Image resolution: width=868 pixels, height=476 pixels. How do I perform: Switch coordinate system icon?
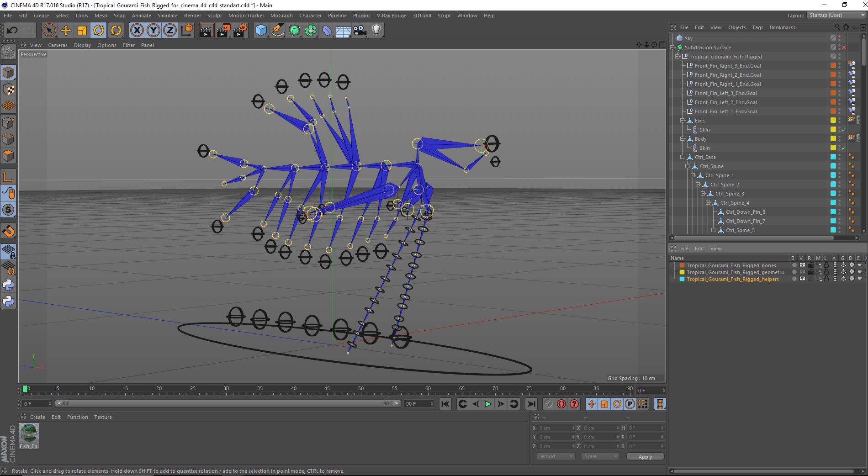pyautogui.click(x=186, y=31)
